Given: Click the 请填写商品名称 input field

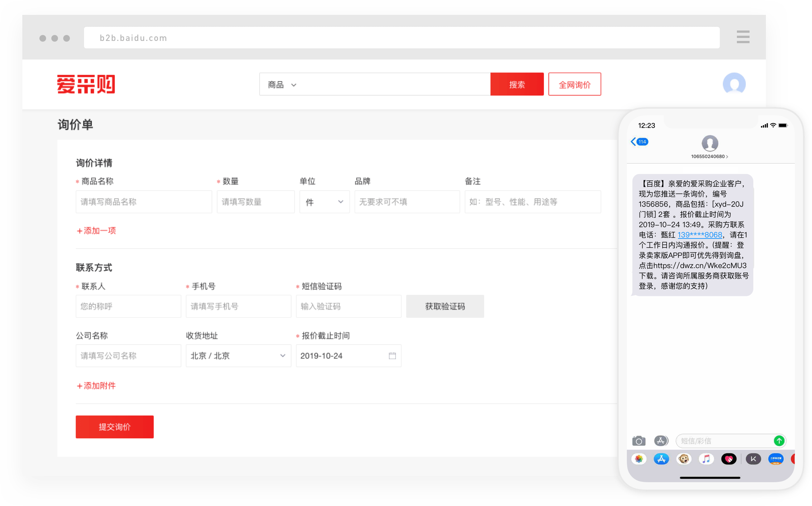Looking at the screenshot, I should coord(144,202).
